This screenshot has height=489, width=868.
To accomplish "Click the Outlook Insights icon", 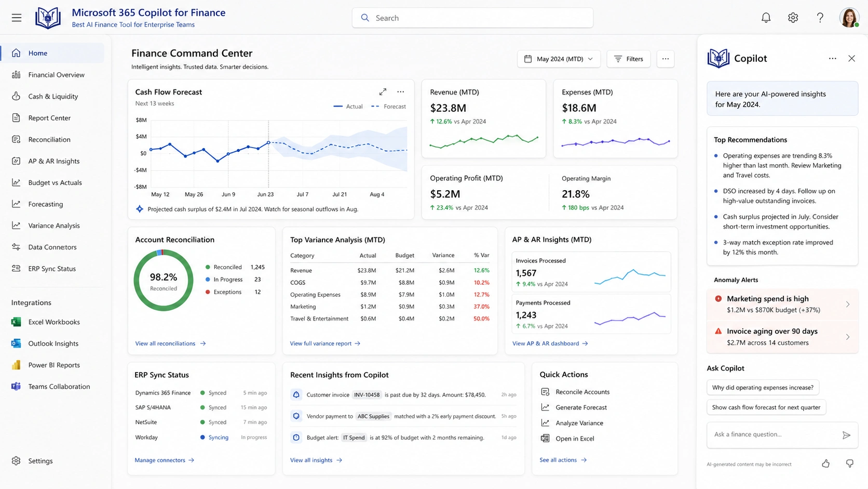I will pos(16,343).
